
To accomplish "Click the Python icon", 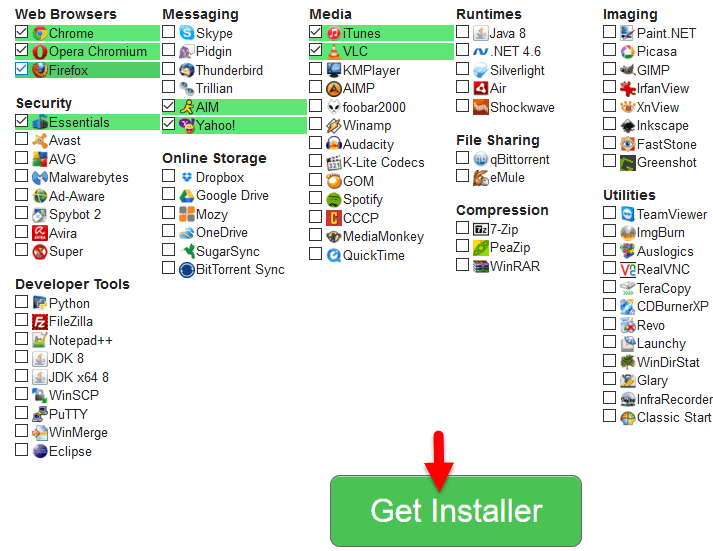I will (40, 303).
